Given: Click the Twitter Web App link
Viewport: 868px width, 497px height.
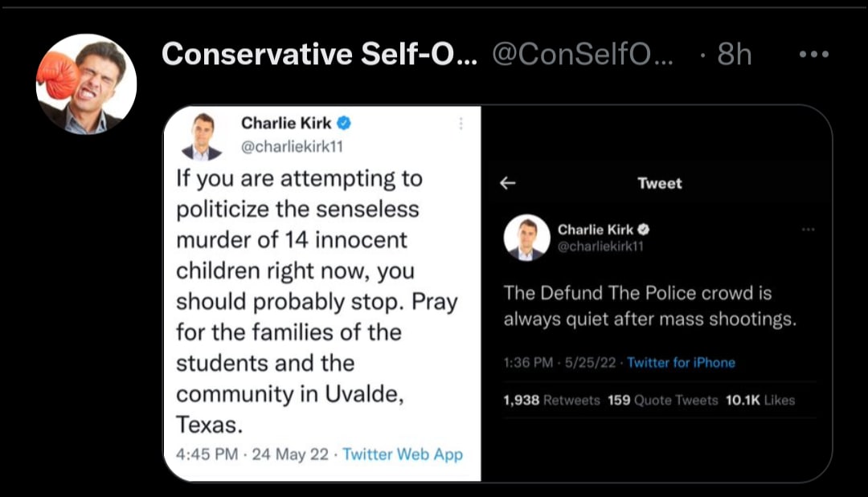Looking at the screenshot, I should click(x=403, y=454).
